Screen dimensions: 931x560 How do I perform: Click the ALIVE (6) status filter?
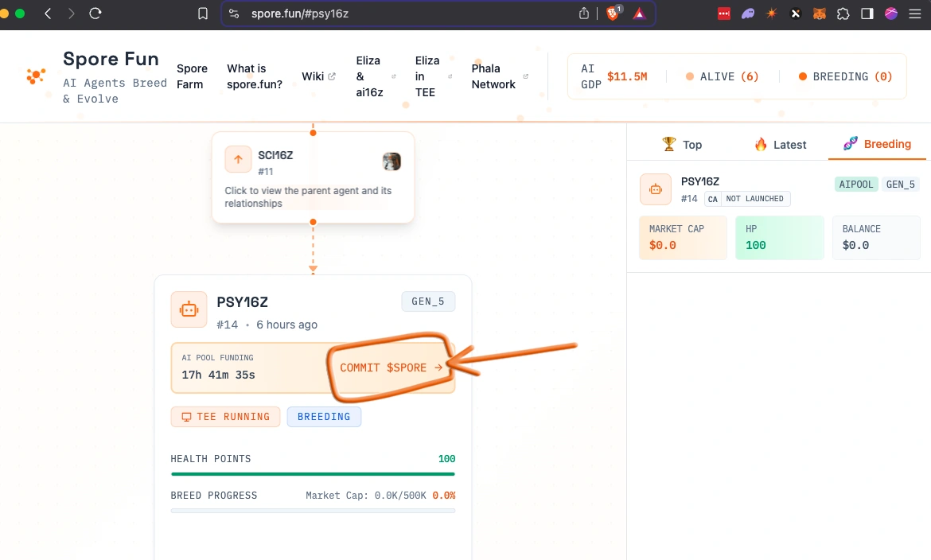point(722,76)
